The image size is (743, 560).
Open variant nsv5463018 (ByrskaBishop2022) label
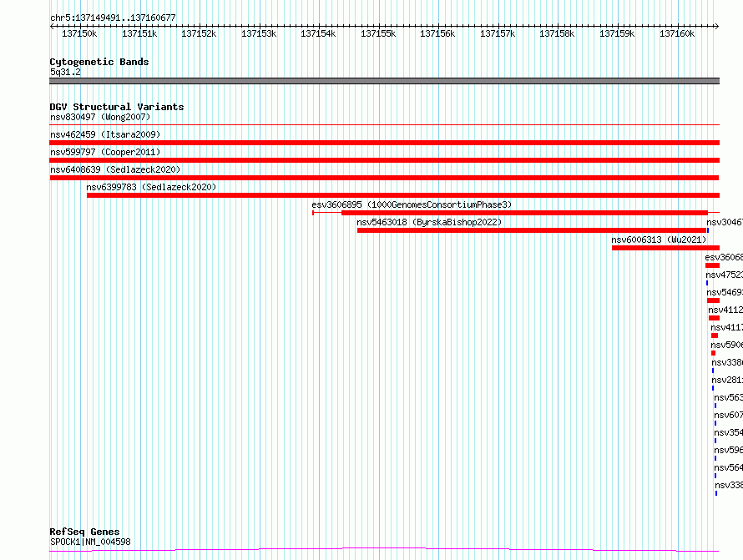coord(429,222)
